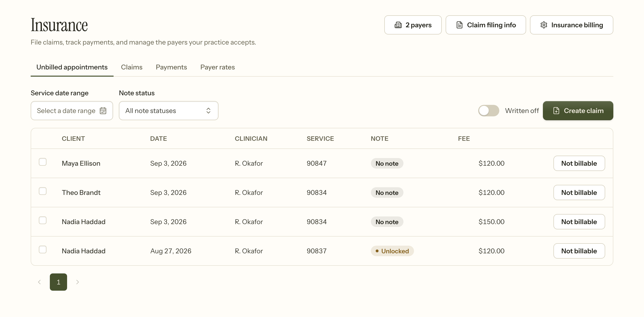
Task: Check the box for Theo Brandt
Action: [x=43, y=191]
